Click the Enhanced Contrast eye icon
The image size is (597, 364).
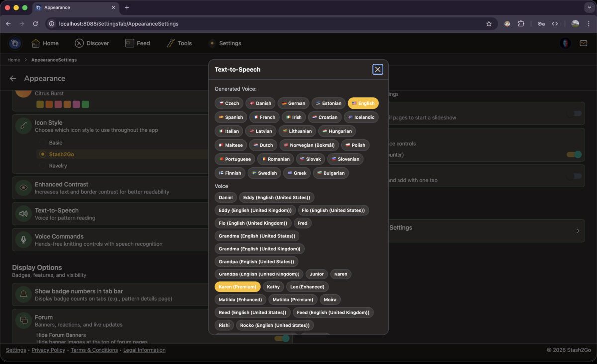tap(23, 187)
